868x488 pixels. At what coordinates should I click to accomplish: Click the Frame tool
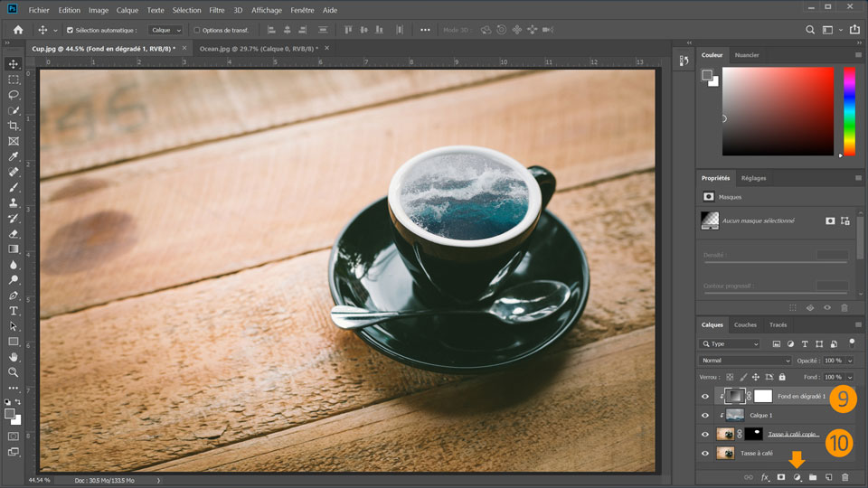(x=14, y=141)
